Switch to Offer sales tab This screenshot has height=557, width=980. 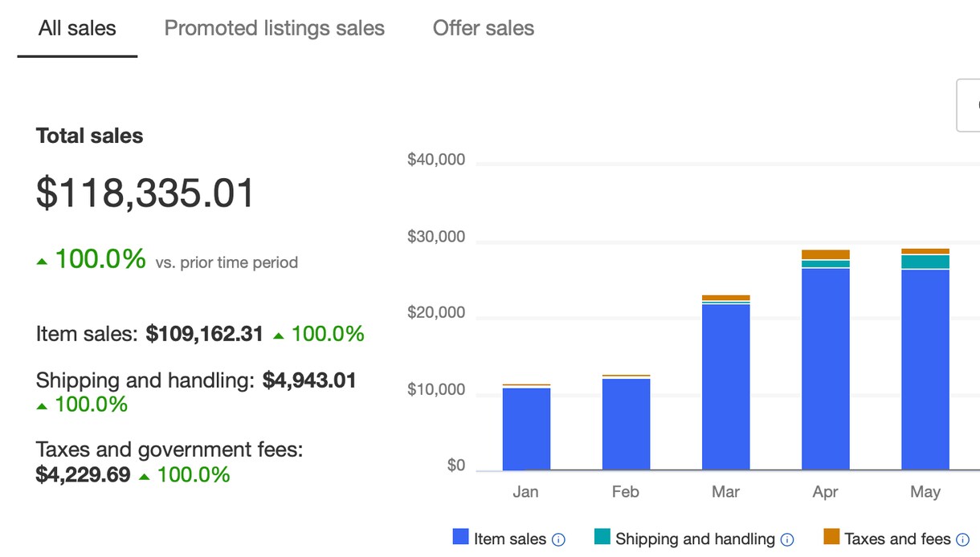pos(483,29)
